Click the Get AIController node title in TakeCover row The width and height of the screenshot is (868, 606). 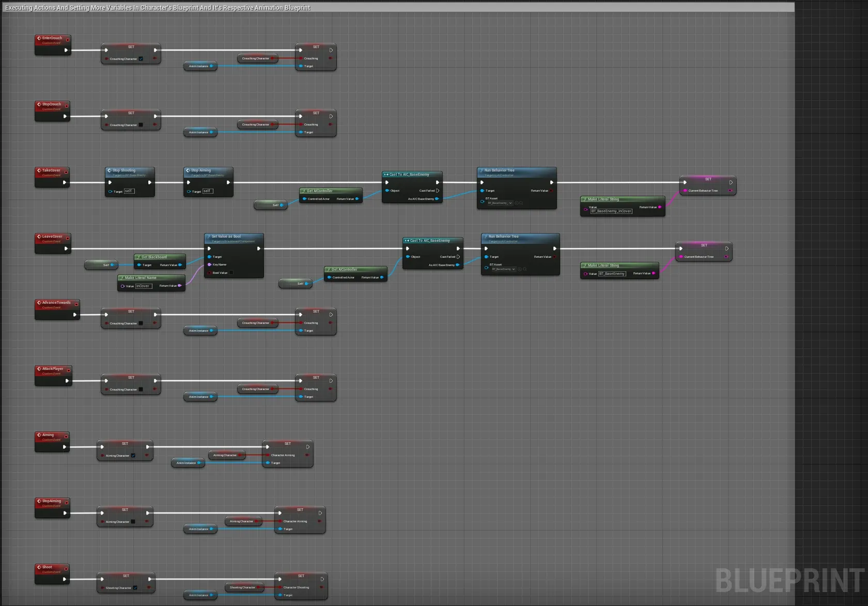pyautogui.click(x=319, y=191)
